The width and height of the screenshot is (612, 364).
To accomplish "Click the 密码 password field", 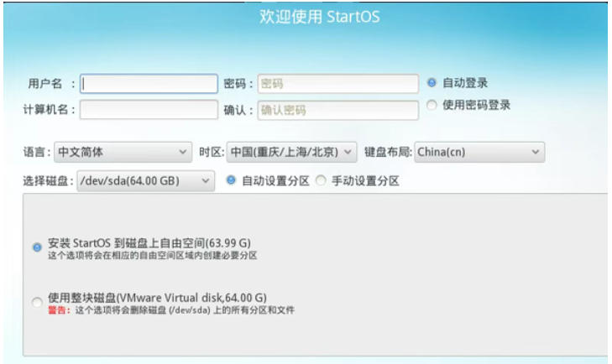I will pyautogui.click(x=337, y=84).
